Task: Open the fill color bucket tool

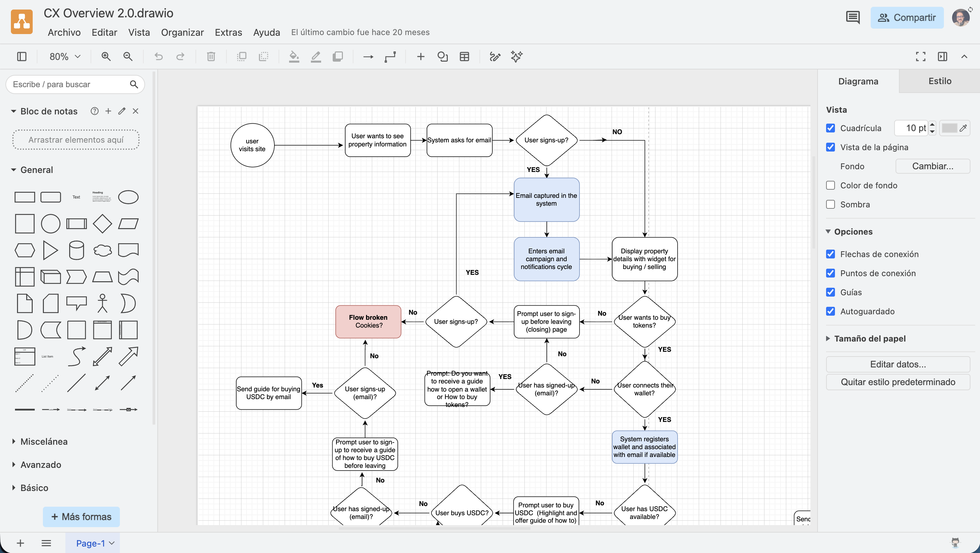Action: [x=294, y=57]
